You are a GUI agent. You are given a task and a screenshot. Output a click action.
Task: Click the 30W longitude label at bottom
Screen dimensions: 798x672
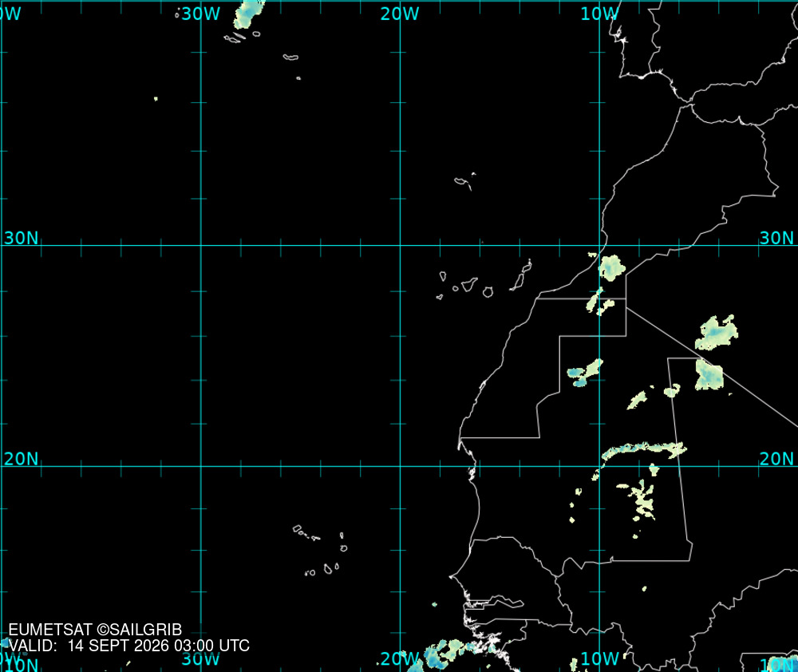point(200,658)
